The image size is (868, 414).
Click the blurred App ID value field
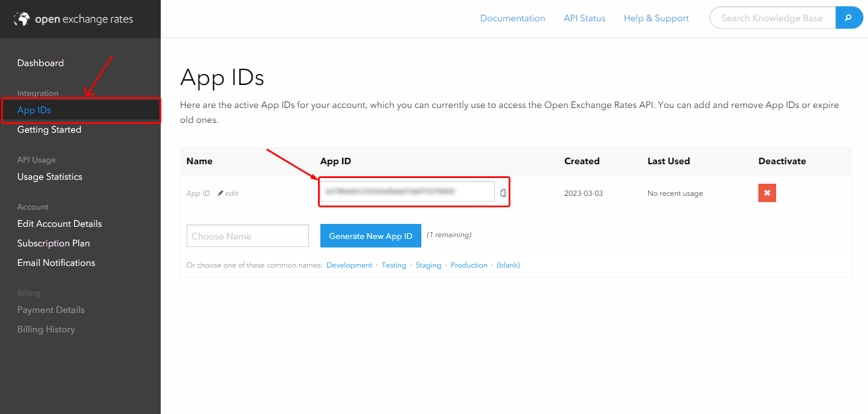(407, 191)
